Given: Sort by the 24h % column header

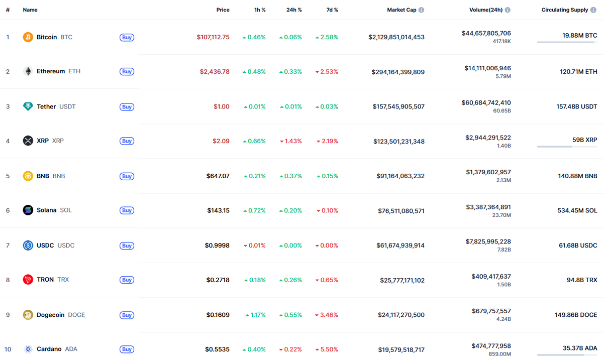Looking at the screenshot, I should [294, 9].
